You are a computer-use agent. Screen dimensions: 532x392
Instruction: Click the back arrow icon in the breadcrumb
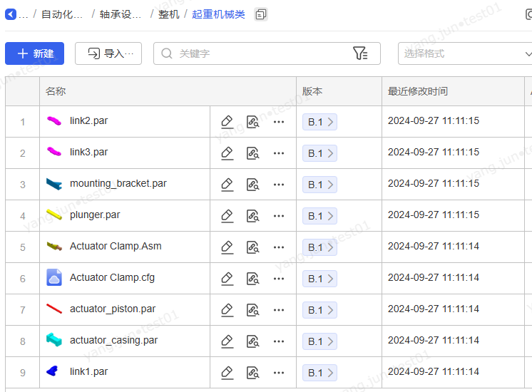pos(11,14)
